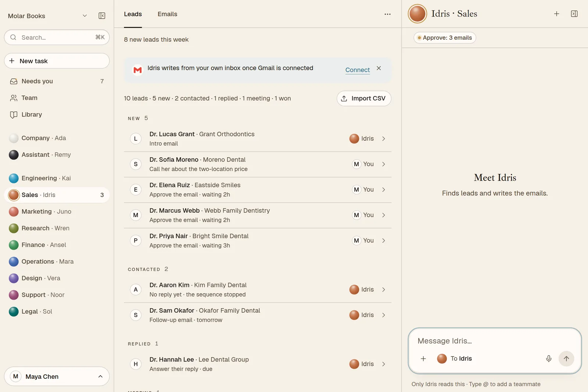Click '8 new leads this week' text
Image resolution: width=588 pixels, height=392 pixels.
click(156, 39)
